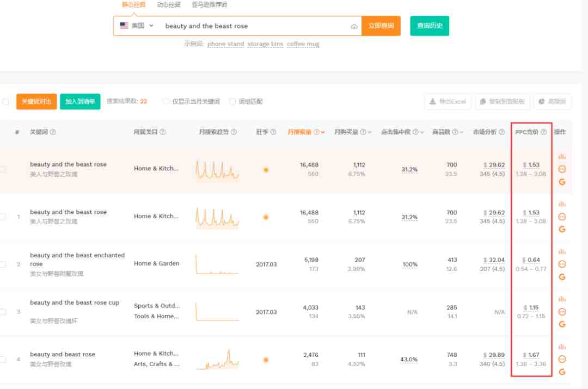Click the market price '$ 32.04'

[x=494, y=260]
